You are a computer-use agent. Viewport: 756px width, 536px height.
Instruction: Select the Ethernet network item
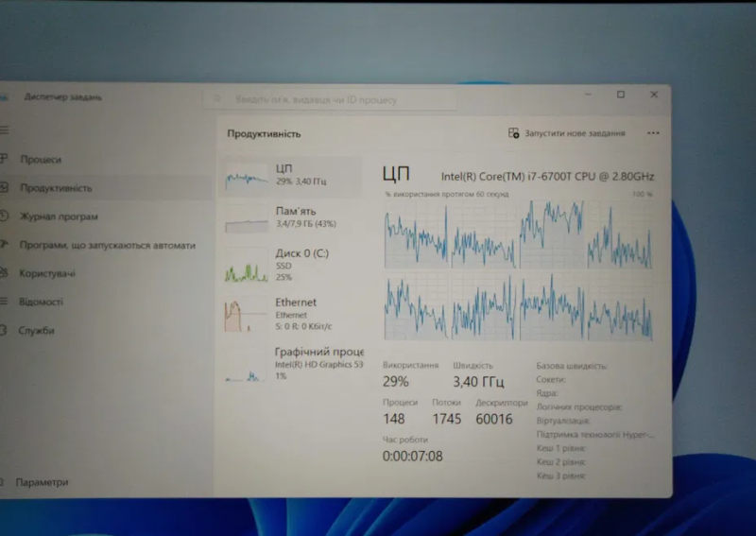(290, 314)
